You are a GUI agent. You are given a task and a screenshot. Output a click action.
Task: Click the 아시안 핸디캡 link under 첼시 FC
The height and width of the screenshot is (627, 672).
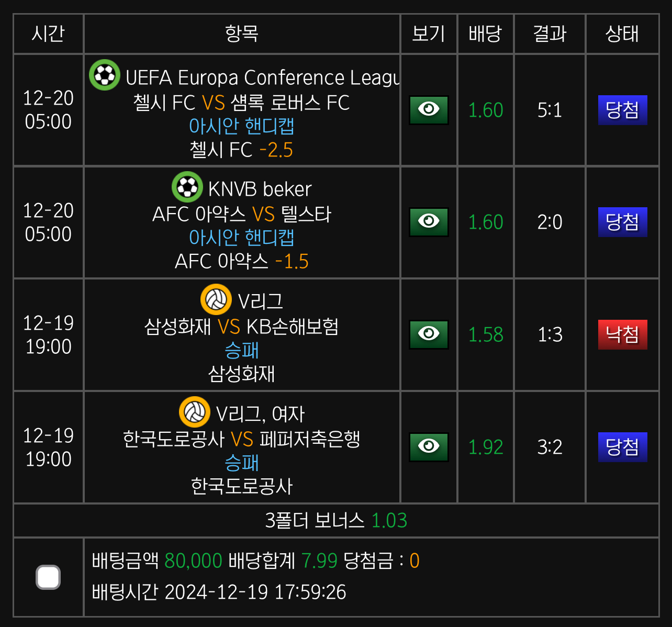pyautogui.click(x=242, y=126)
